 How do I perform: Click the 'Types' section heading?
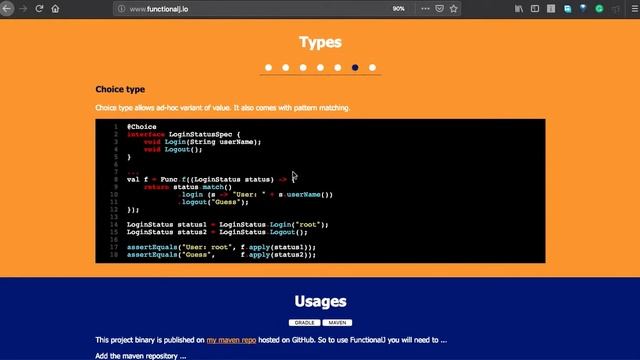[x=320, y=42]
